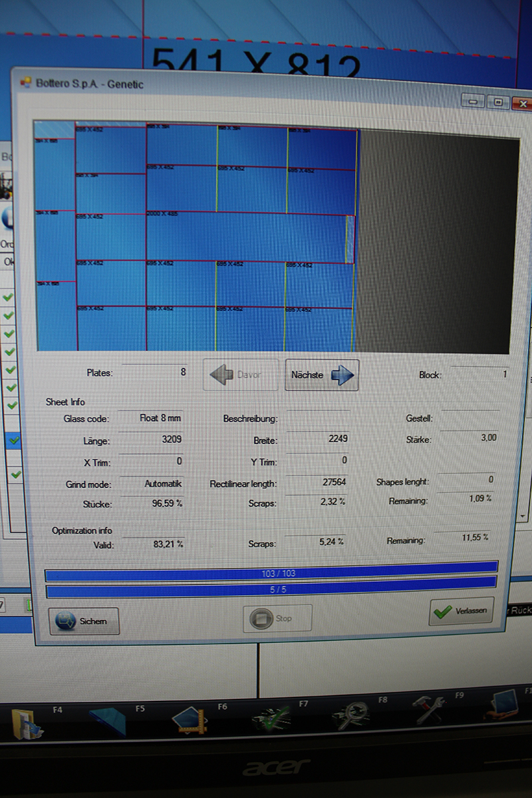This screenshot has width=532, height=798.
Task: Open the F9 wrench and tools settings
Action: [429, 713]
